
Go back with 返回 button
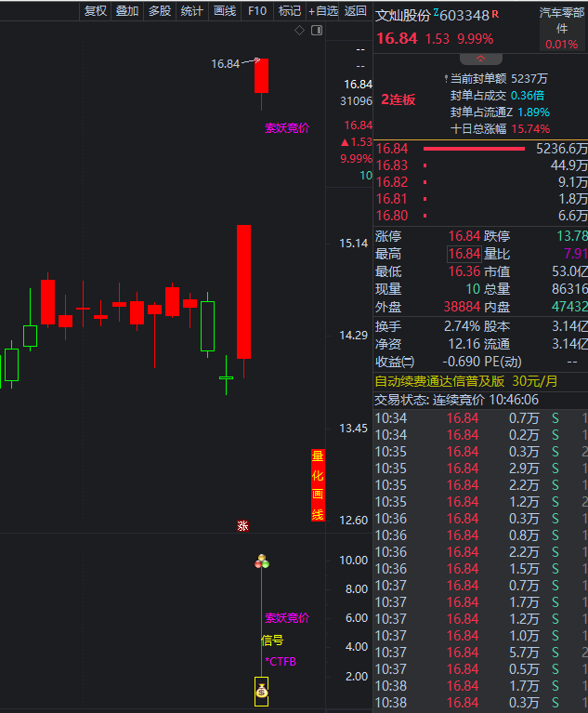click(356, 10)
